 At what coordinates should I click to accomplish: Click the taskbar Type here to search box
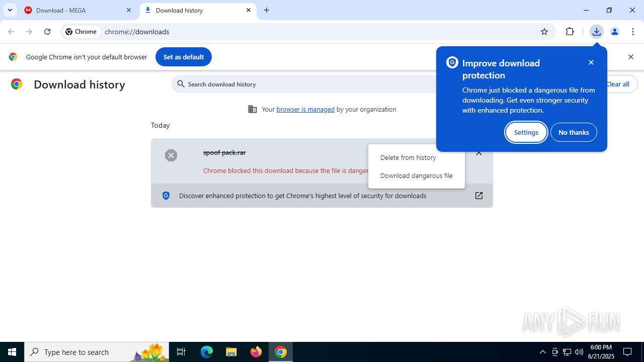(97, 352)
